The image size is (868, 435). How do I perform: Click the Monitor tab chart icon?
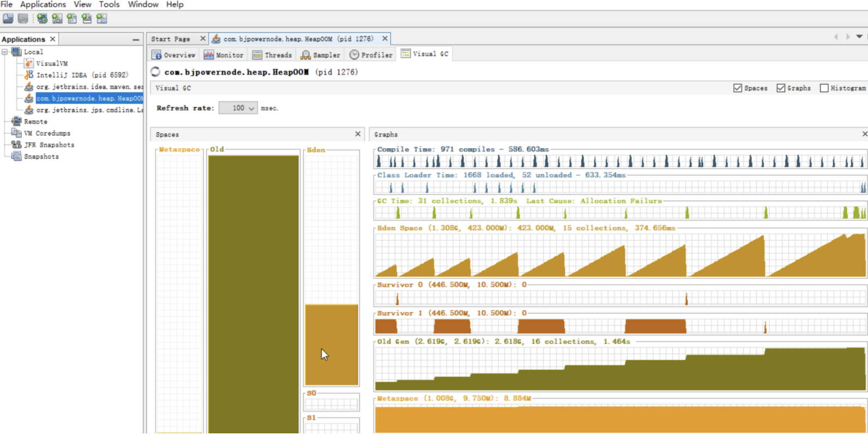click(x=209, y=55)
